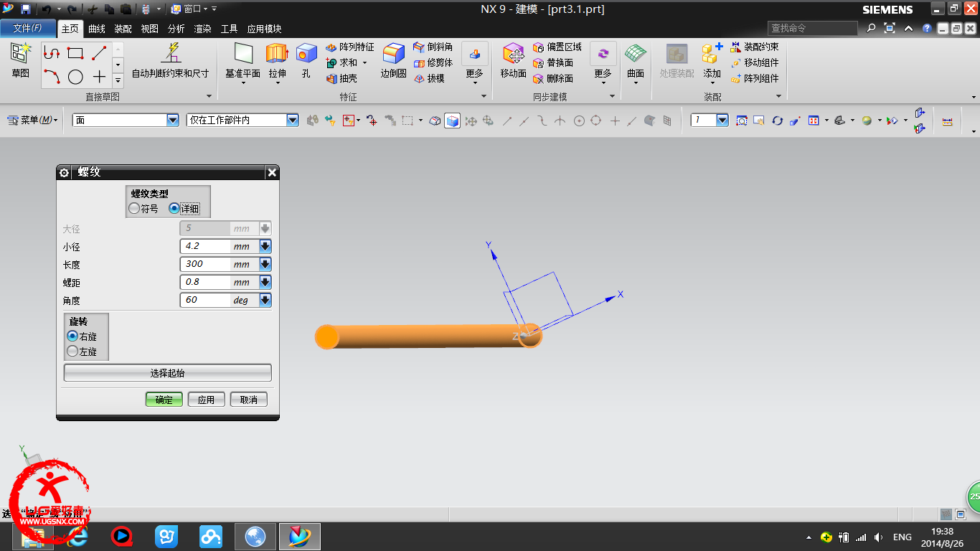Select the circle sketch tool
The width and height of the screenshot is (980, 551).
click(x=75, y=77)
